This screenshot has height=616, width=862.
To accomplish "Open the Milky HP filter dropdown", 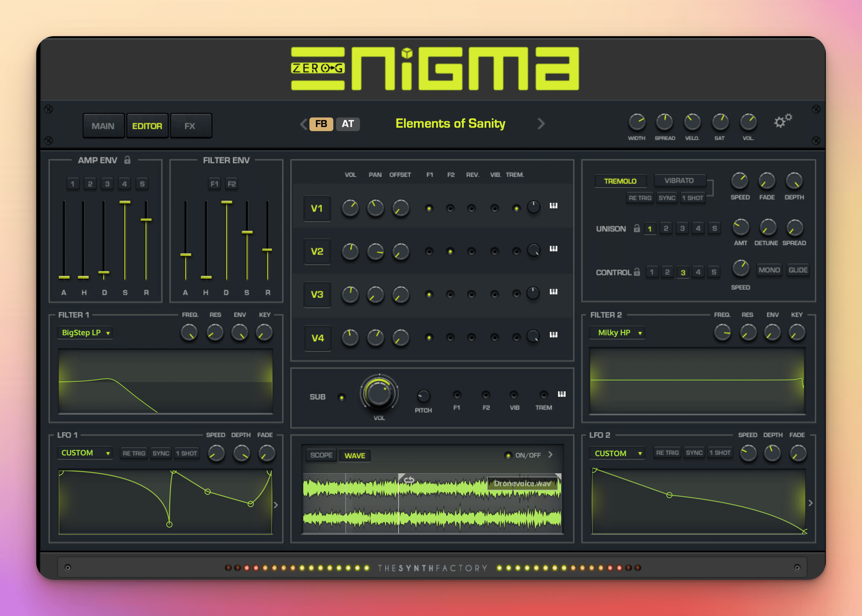I will click(617, 333).
